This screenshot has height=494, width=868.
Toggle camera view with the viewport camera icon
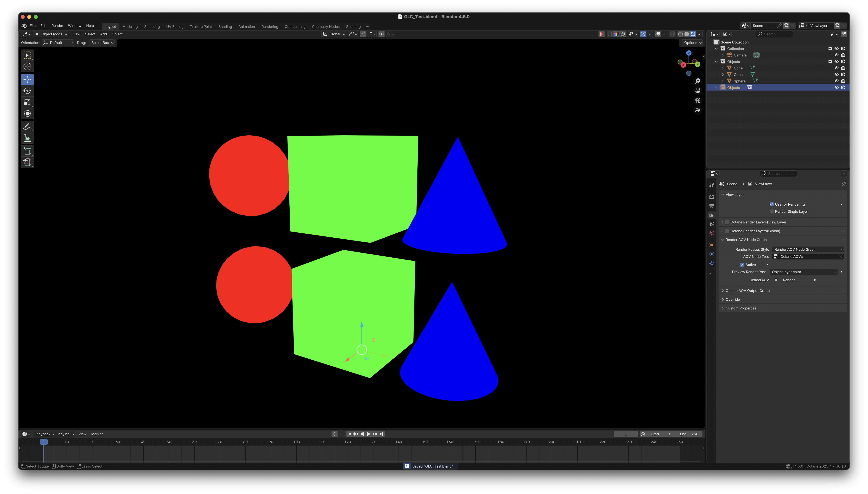pyautogui.click(x=698, y=100)
